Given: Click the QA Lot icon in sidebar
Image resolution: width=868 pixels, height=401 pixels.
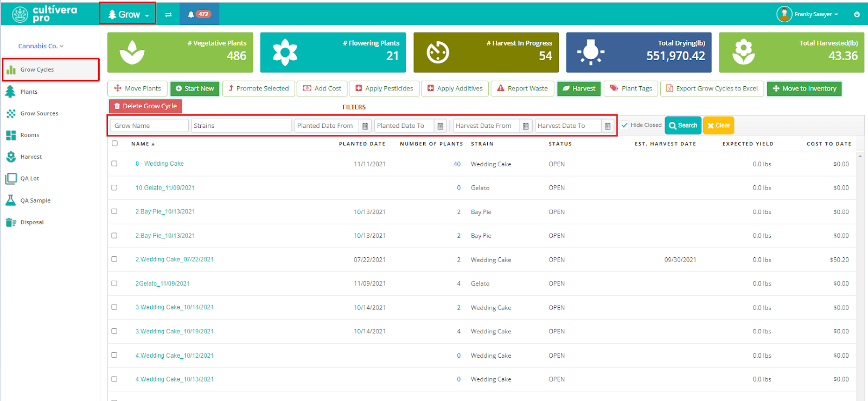Looking at the screenshot, I should click(x=11, y=178).
